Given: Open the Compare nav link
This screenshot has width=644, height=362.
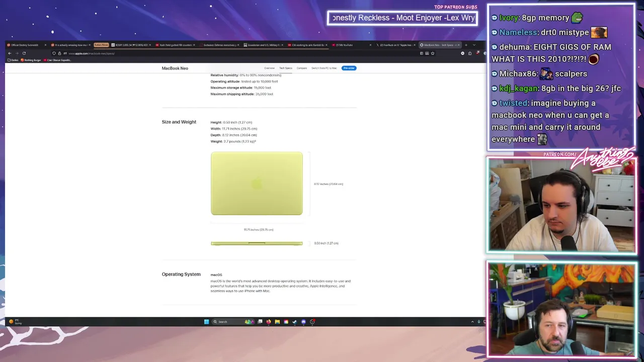Looking at the screenshot, I should pos(302,68).
